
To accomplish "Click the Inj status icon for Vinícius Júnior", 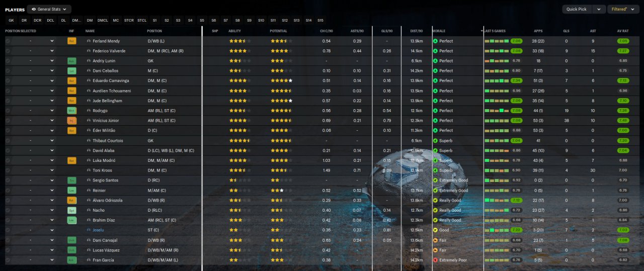I will pos(71,121).
